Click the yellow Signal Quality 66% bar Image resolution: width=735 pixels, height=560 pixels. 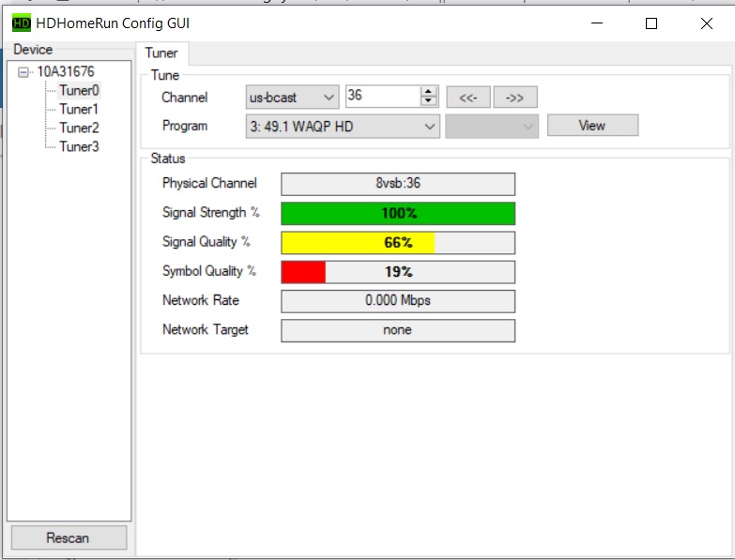tap(398, 243)
